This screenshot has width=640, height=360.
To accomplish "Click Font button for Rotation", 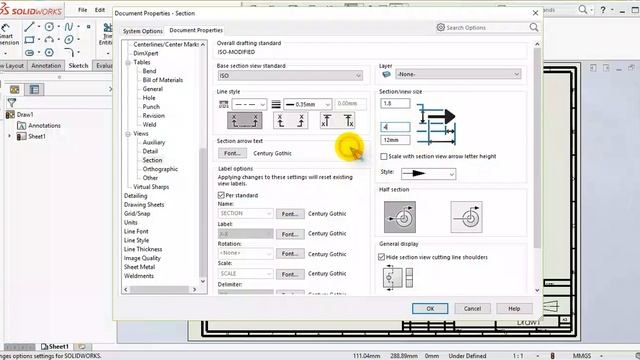I will click(290, 254).
